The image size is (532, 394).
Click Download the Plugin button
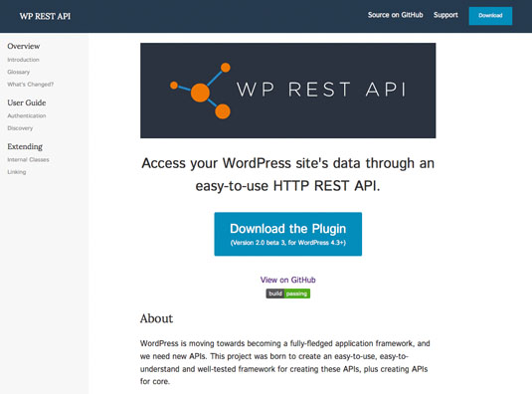287,234
